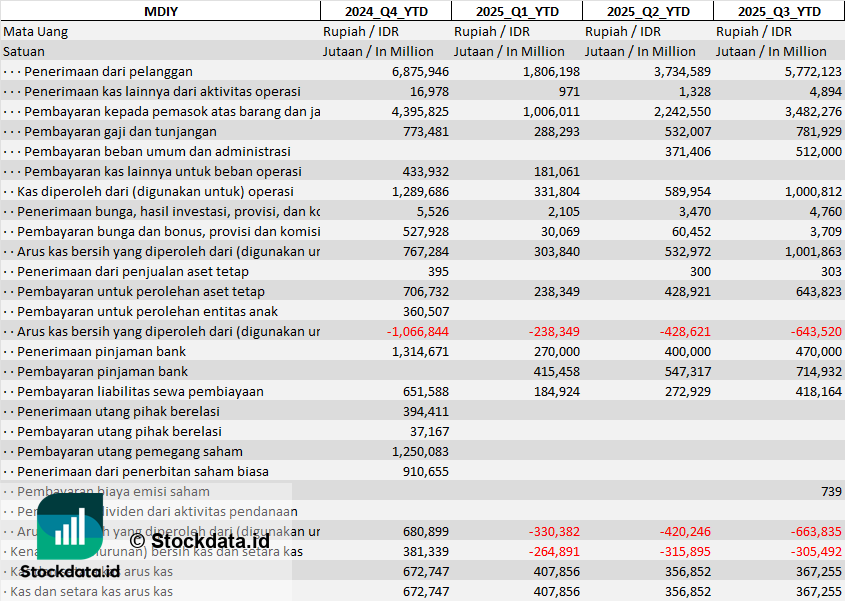845x601 pixels.
Task: Click value 1,250,083 for utang pemegang saham
Action: coord(420,451)
